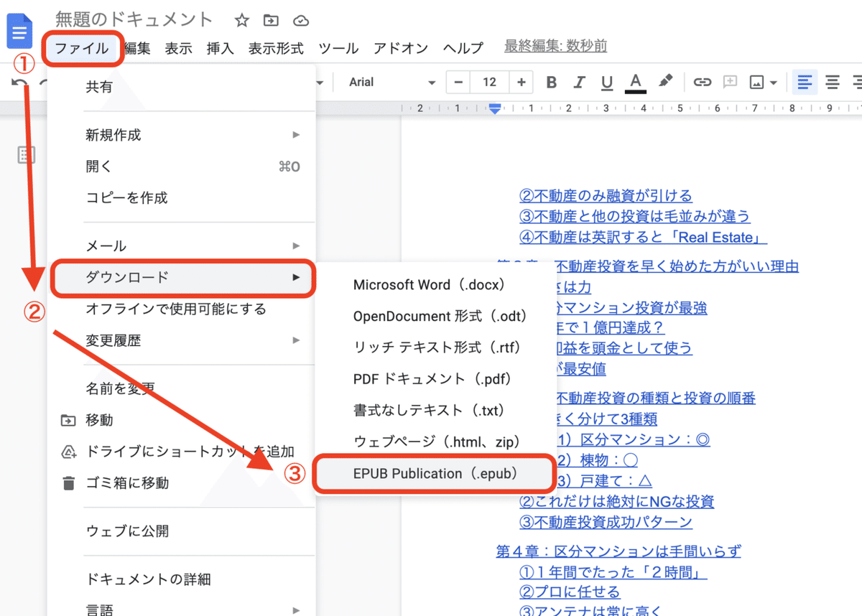The image size is (862, 616).
Task: Star the untitled document
Action: (x=242, y=20)
